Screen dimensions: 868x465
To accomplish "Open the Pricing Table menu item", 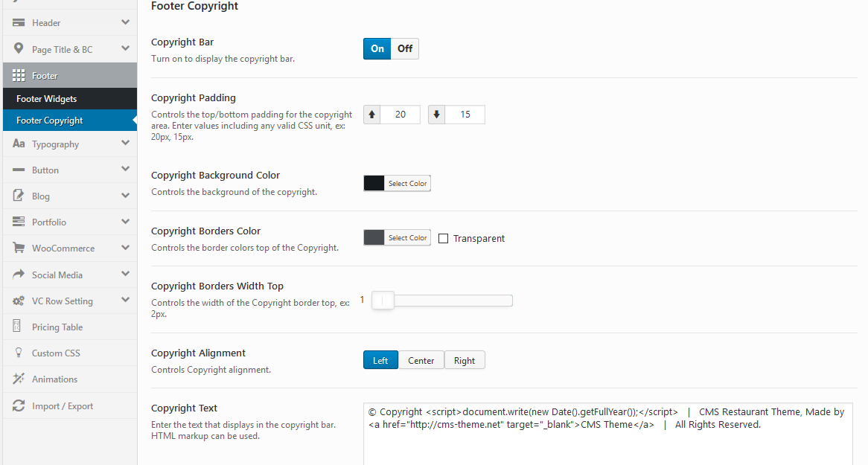I will 57,327.
